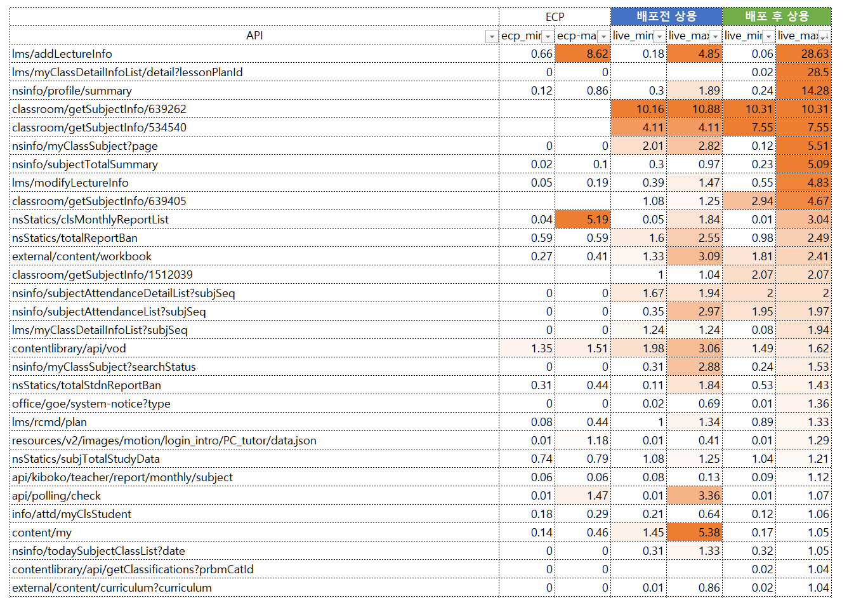This screenshot has height=598, width=868.
Task: Select the green 배포 후 상용 header cell
Action: click(x=777, y=17)
